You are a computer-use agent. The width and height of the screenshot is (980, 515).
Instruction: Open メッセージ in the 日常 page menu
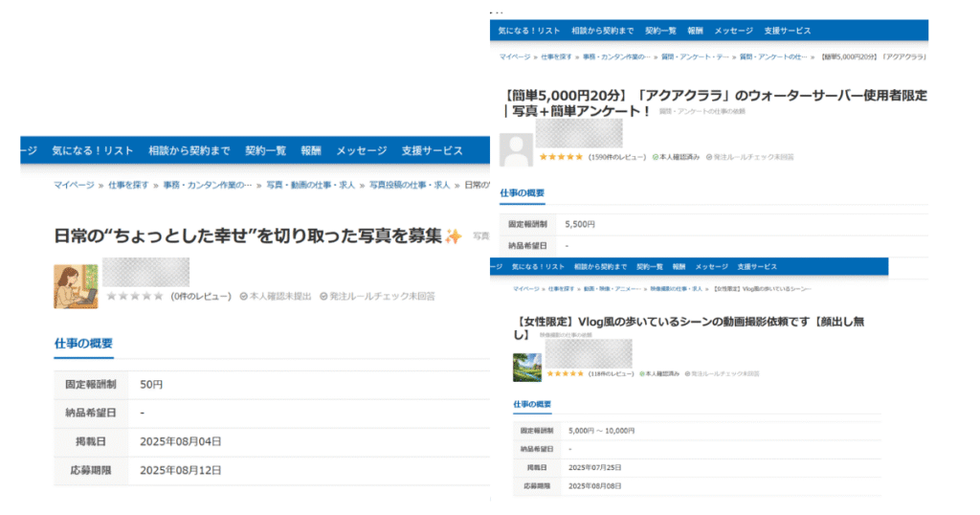click(361, 150)
